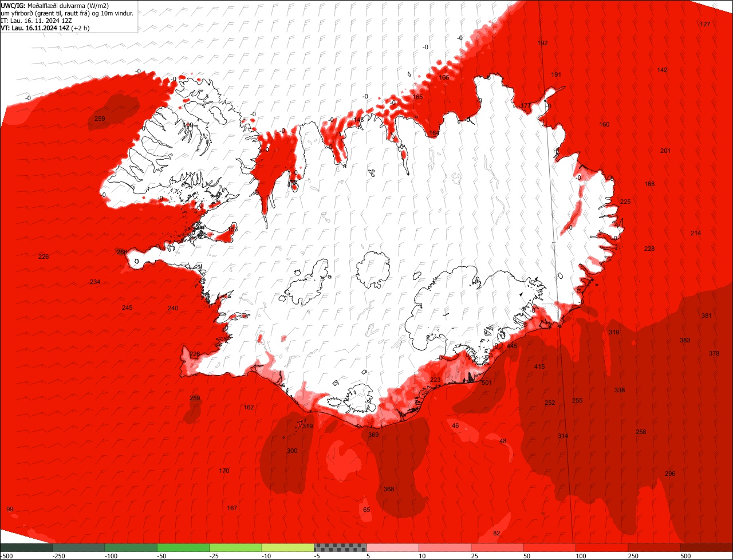Click the bright green legend swatch between -50 and -25
Screen dimensions: 733x560
coord(183,547)
